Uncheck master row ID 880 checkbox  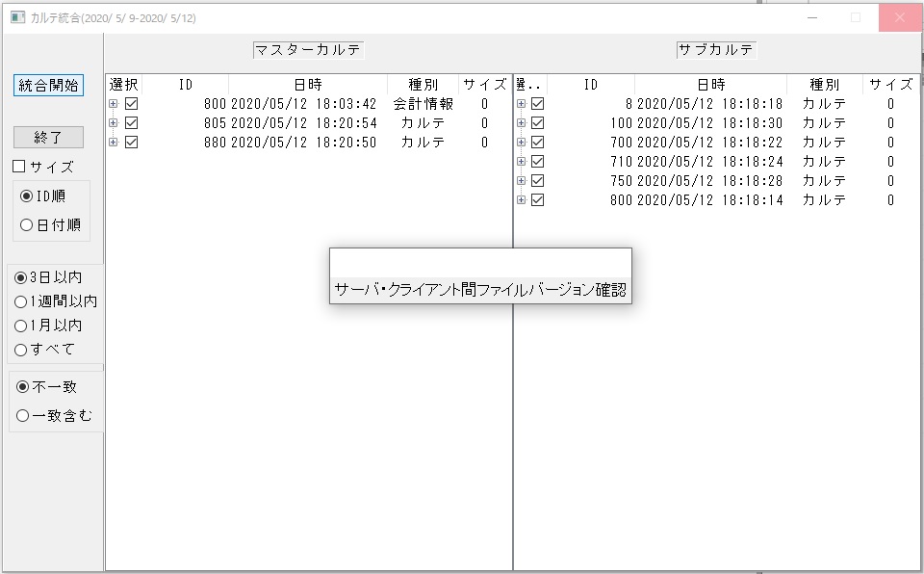132,143
